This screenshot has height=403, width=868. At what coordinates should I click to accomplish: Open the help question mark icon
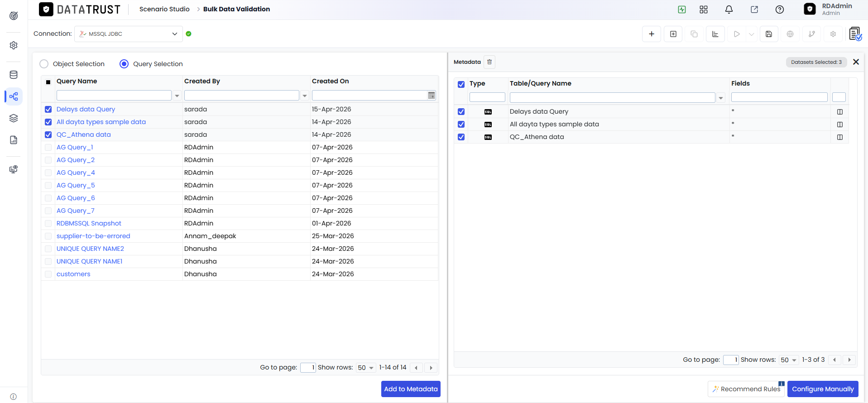click(780, 10)
